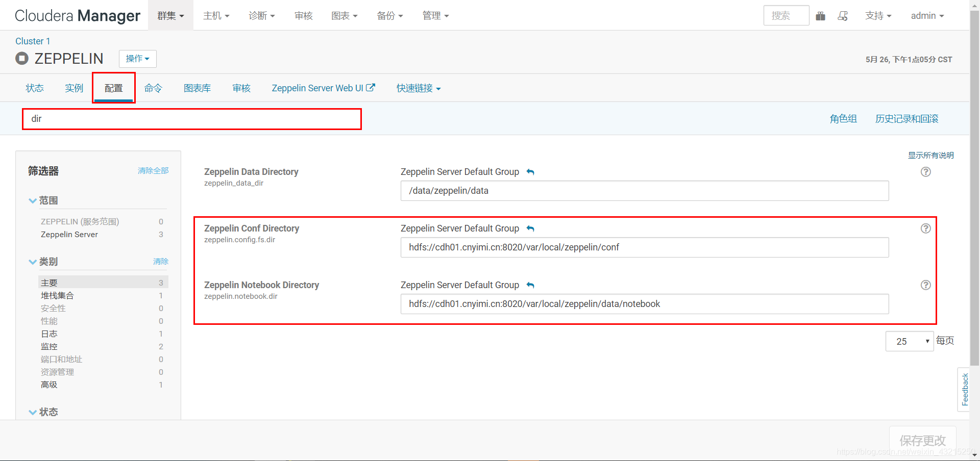Click the ZEPPELIN stopped status icon

(22, 58)
